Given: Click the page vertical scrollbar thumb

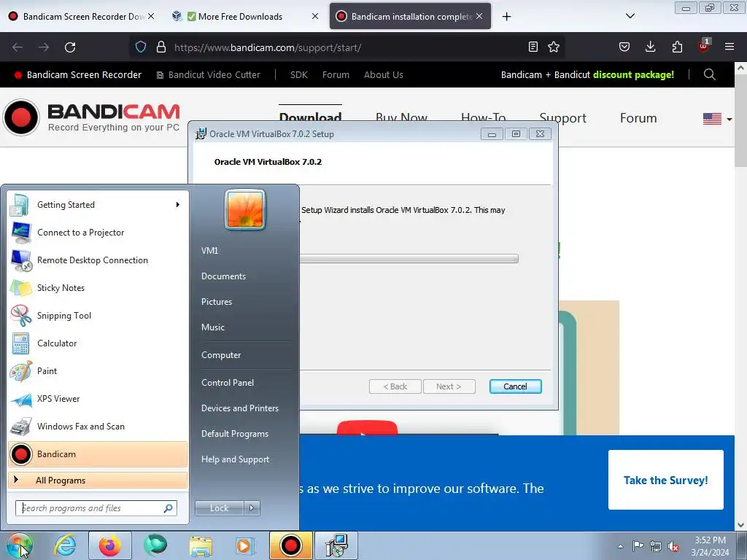Looking at the screenshot, I should coord(740,120).
